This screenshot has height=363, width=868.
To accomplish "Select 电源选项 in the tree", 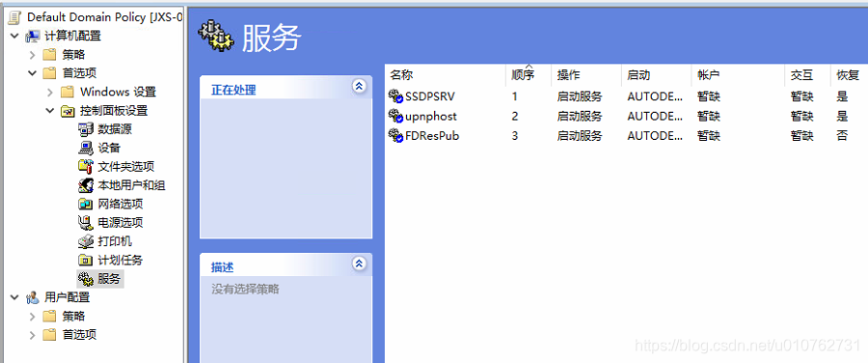I will coord(121,223).
